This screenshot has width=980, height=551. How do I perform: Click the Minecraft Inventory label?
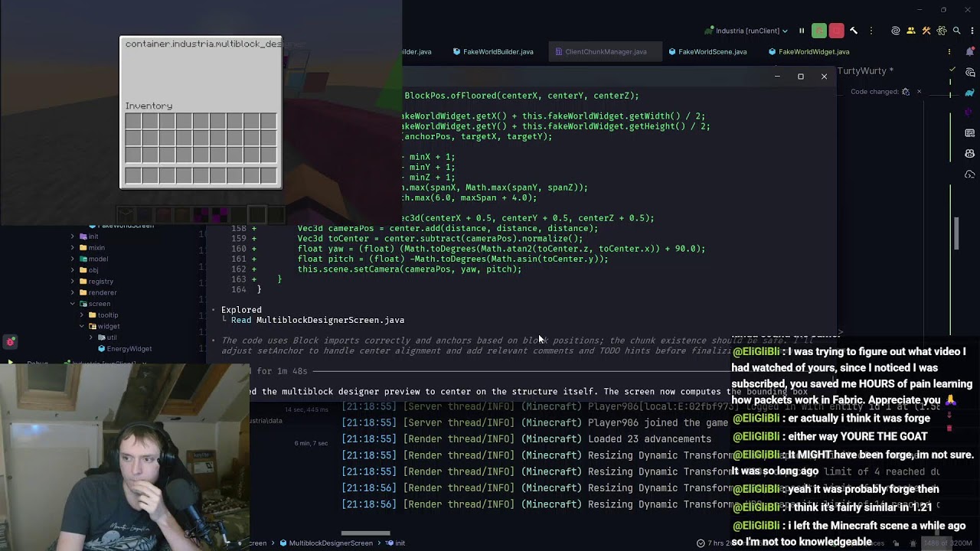pyautogui.click(x=149, y=106)
